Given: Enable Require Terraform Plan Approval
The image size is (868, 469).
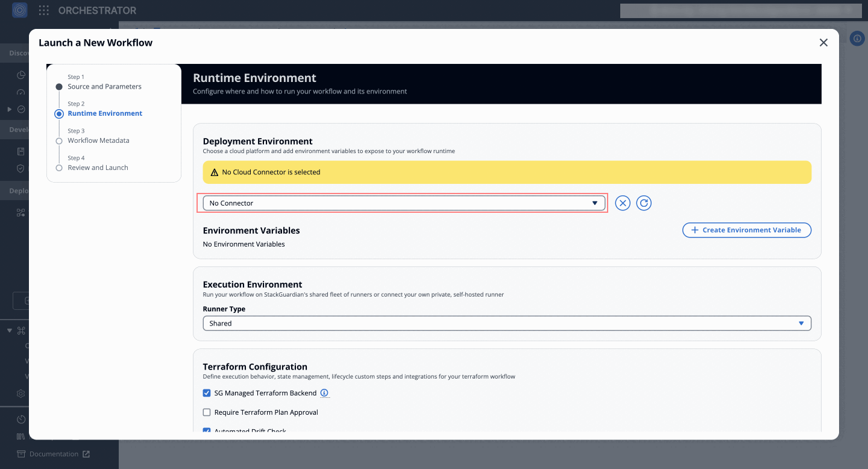Looking at the screenshot, I should [207, 412].
